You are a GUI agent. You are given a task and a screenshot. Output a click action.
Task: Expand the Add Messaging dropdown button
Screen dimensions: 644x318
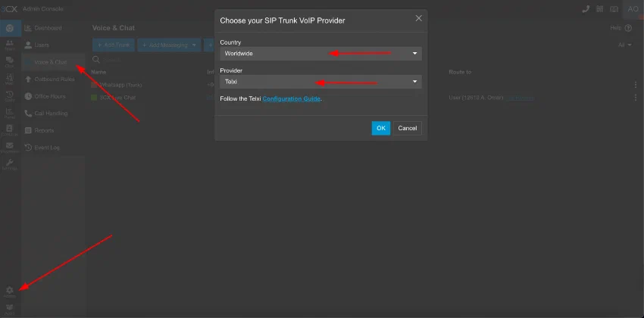tap(169, 45)
